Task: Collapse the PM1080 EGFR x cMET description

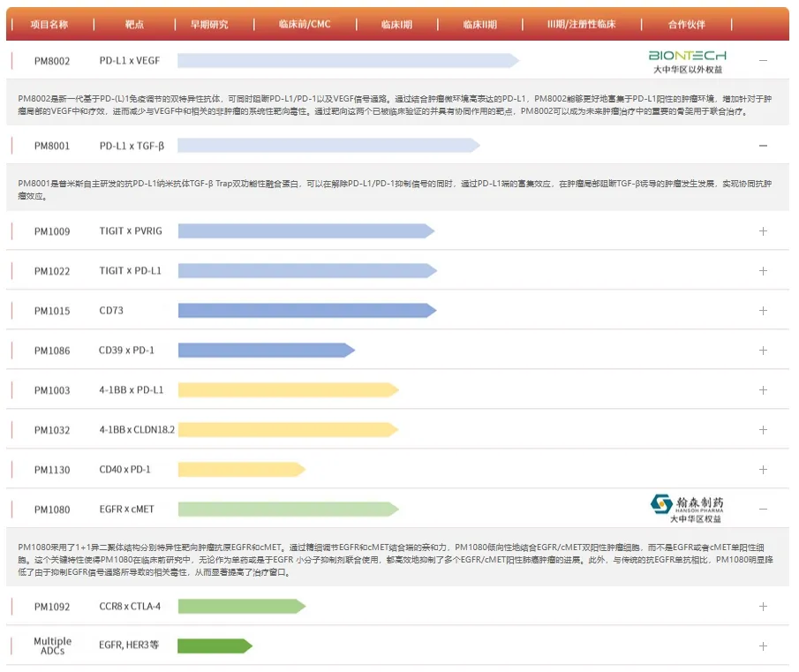Action: 763,510
